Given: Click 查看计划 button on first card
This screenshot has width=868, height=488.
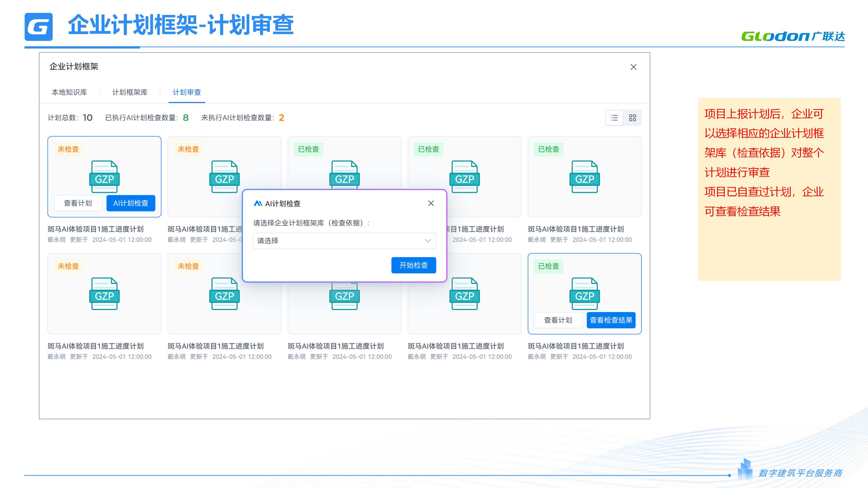Looking at the screenshot, I should (x=78, y=203).
